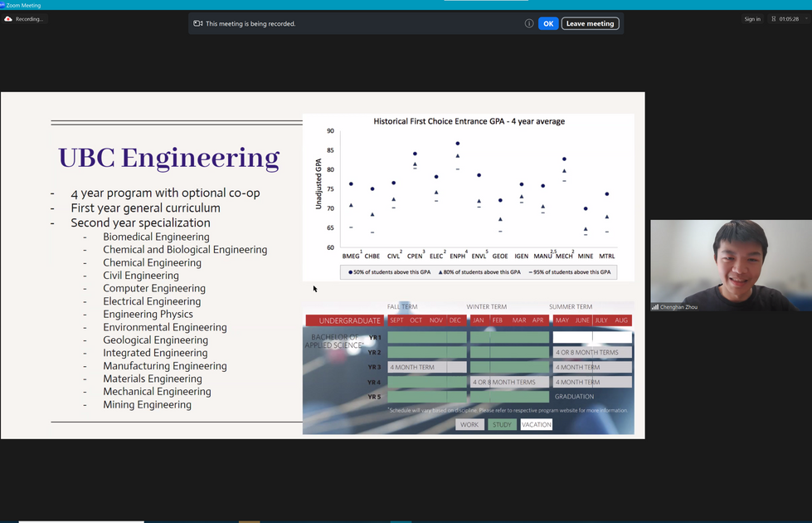Click the signal strength icon by Chenghan Zhou

point(655,307)
